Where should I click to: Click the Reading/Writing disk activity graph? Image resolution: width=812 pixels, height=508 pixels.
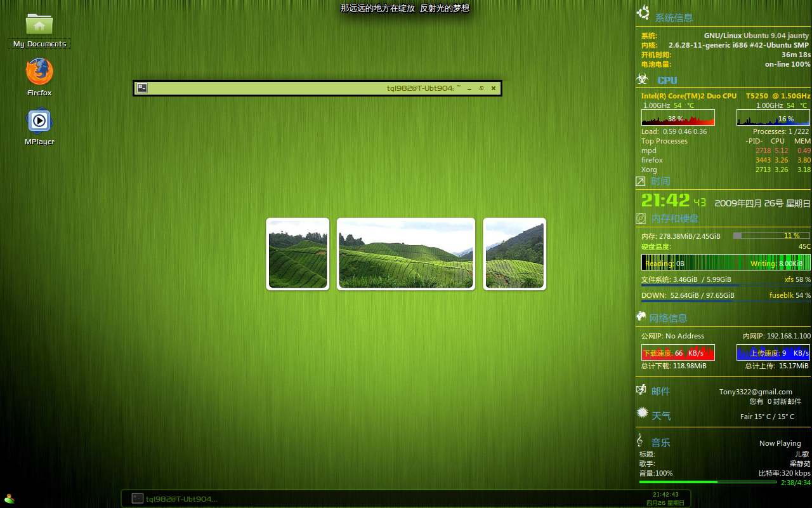[x=726, y=263]
